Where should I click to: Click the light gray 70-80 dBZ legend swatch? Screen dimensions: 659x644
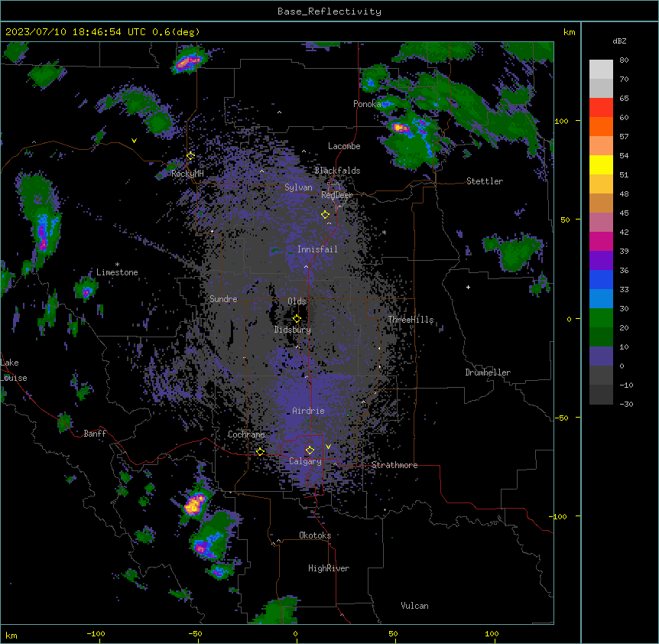coord(601,69)
